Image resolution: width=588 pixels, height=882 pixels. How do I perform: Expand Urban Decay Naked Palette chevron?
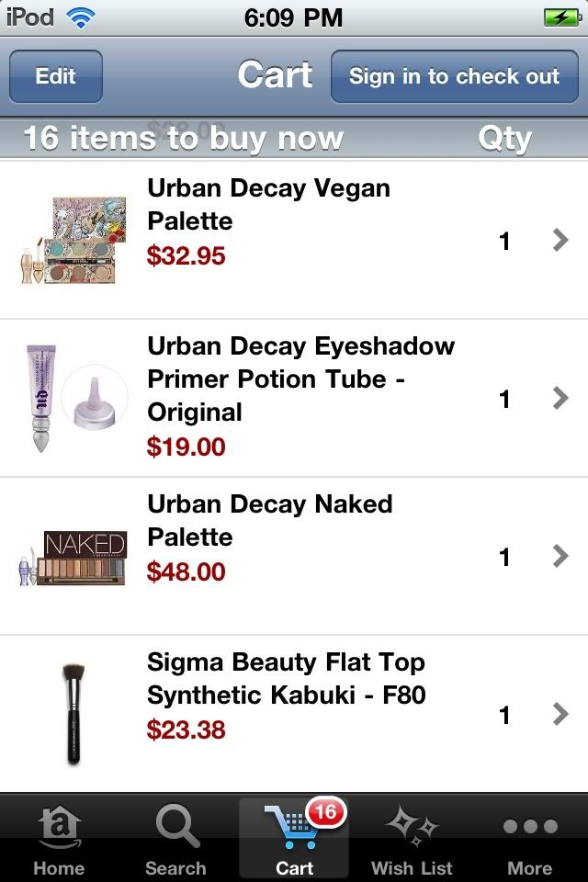560,556
